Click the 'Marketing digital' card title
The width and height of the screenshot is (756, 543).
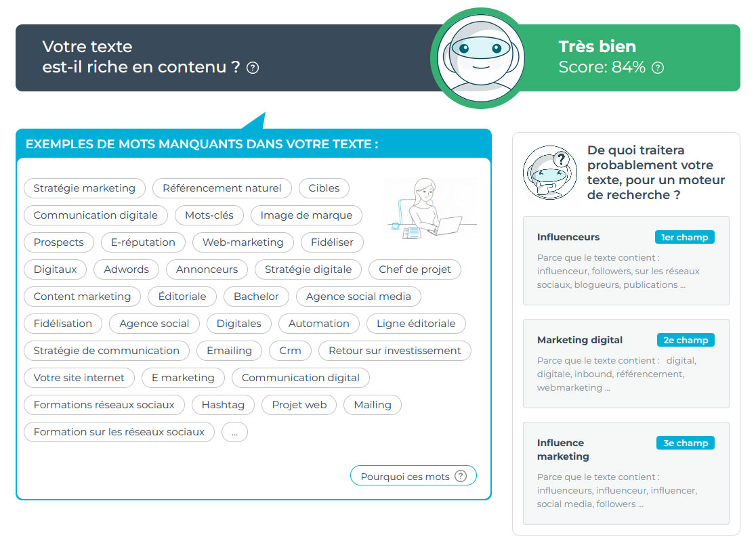[580, 340]
